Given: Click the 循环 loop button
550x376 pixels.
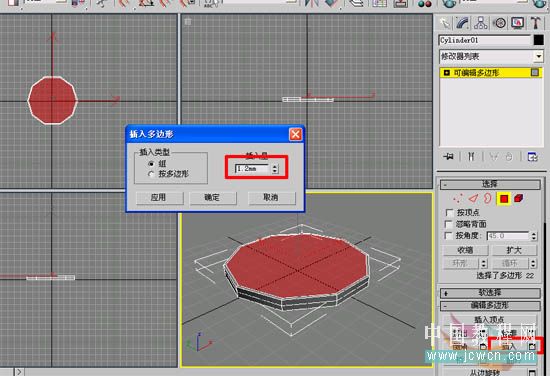Looking at the screenshot, I should [510, 263].
